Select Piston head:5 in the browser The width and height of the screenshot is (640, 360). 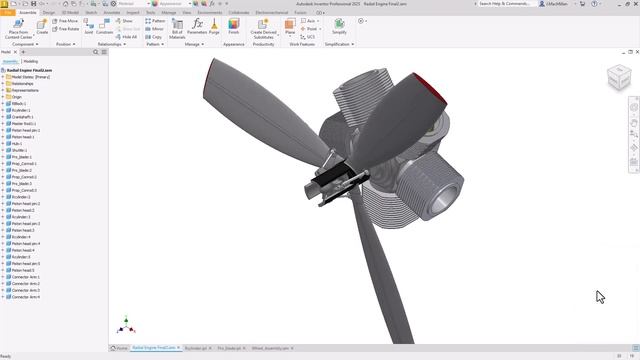pyautogui.click(x=23, y=270)
